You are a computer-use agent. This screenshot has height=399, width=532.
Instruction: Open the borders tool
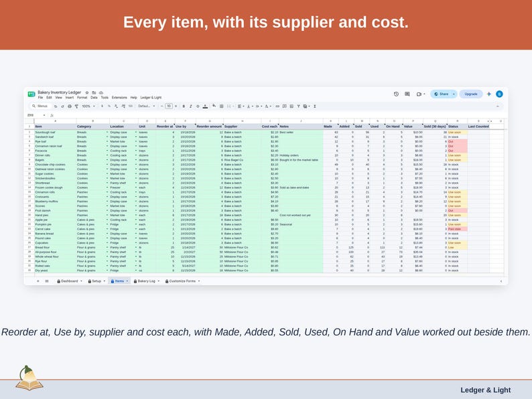(222, 106)
